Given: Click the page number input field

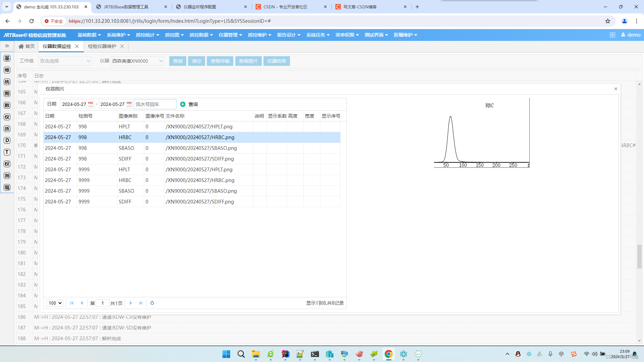Looking at the screenshot, I should (102, 303).
